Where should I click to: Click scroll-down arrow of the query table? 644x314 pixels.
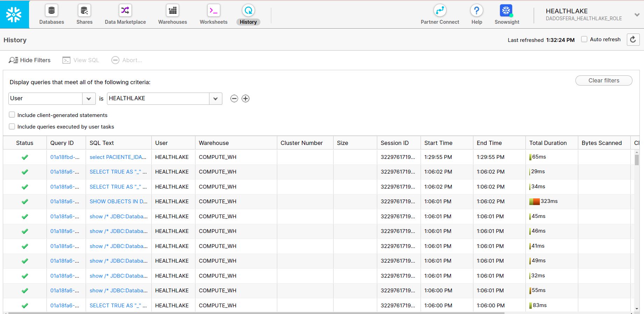[x=637, y=309]
